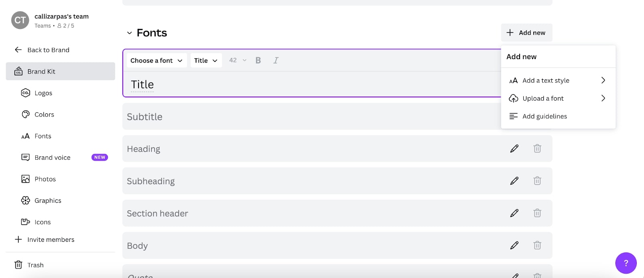The height and width of the screenshot is (278, 644).
Task: Delete the Subheading text style via trash icon
Action: point(537,181)
